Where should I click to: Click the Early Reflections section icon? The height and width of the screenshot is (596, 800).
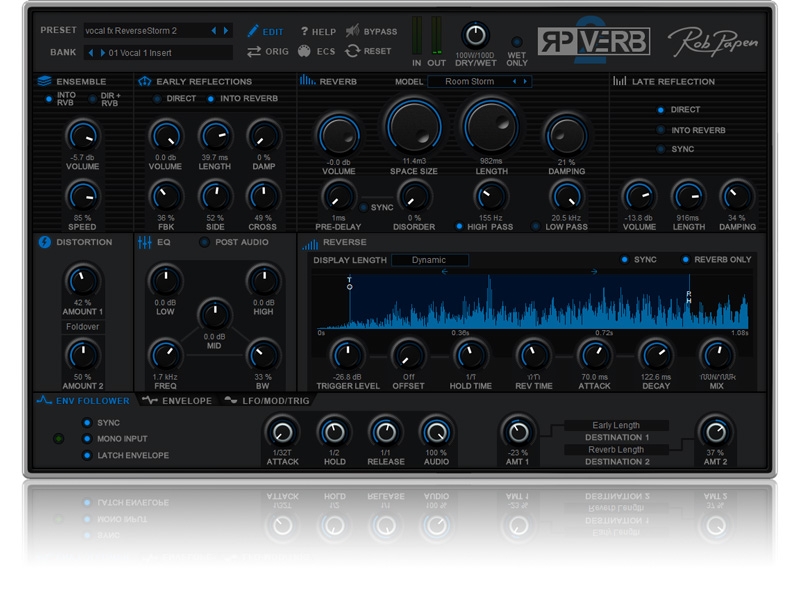tap(144, 81)
